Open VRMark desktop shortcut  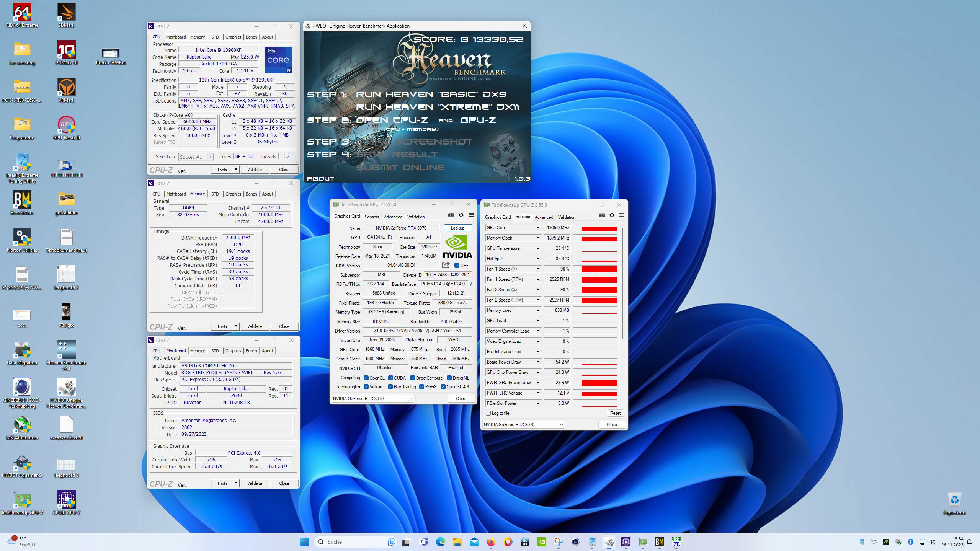click(66, 90)
